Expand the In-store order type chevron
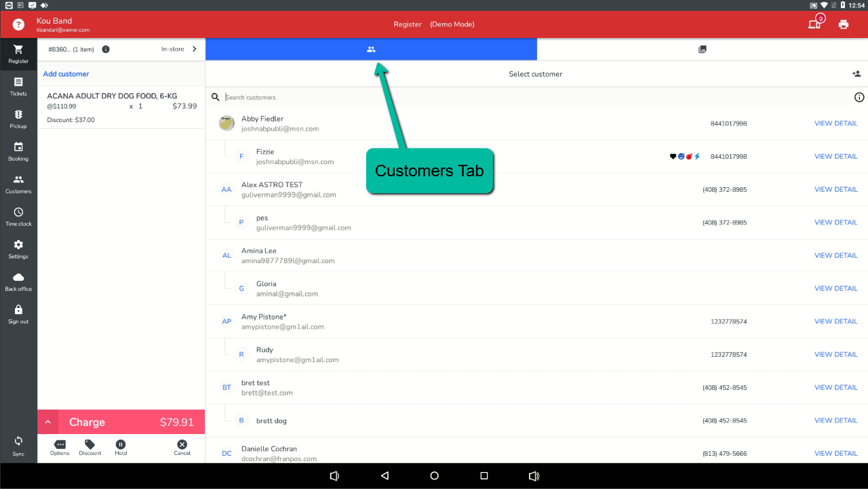The height and width of the screenshot is (489, 868). tap(195, 49)
